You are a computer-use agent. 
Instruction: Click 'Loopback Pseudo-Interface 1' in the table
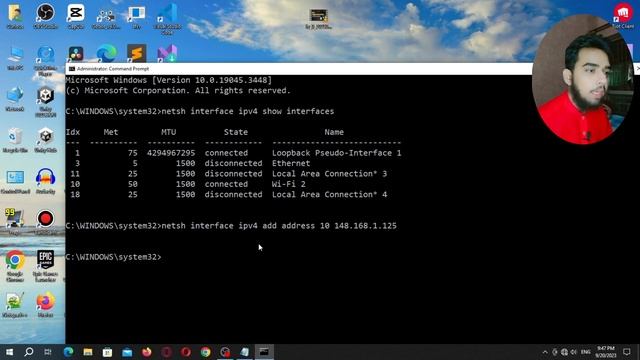[x=336, y=153]
